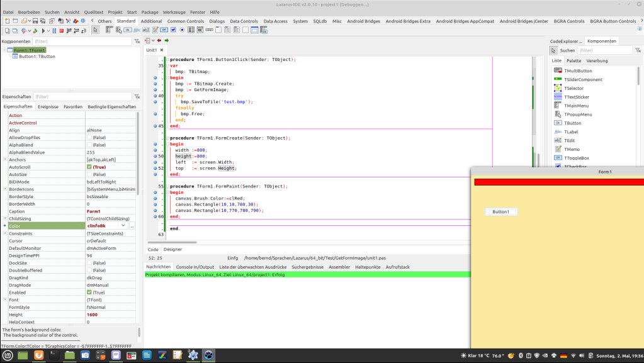The image size is (644, 363).
Task: Uncheck the Enabled property checkbox
Action: 89,293
